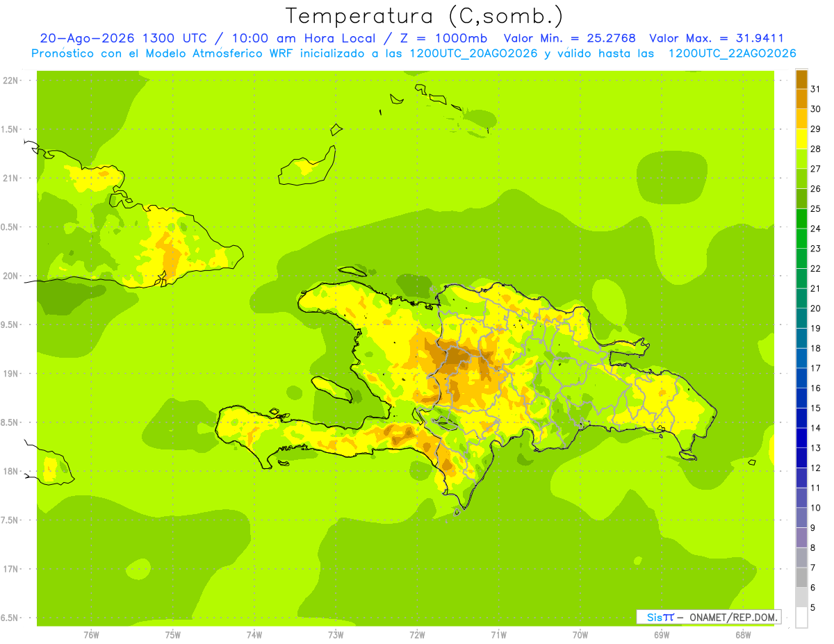Pick the legend swatch between 20 and 21
The height and width of the screenshot is (644, 834).
[801, 298]
